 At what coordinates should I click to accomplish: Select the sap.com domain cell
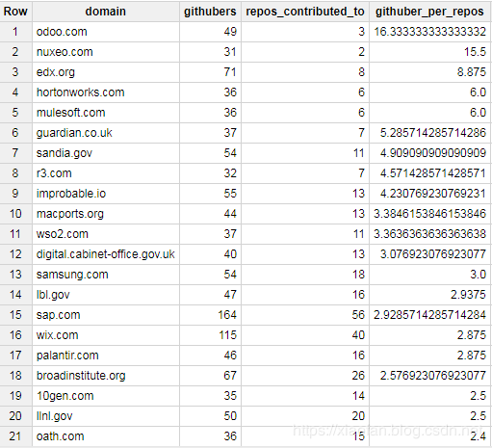[x=106, y=315]
